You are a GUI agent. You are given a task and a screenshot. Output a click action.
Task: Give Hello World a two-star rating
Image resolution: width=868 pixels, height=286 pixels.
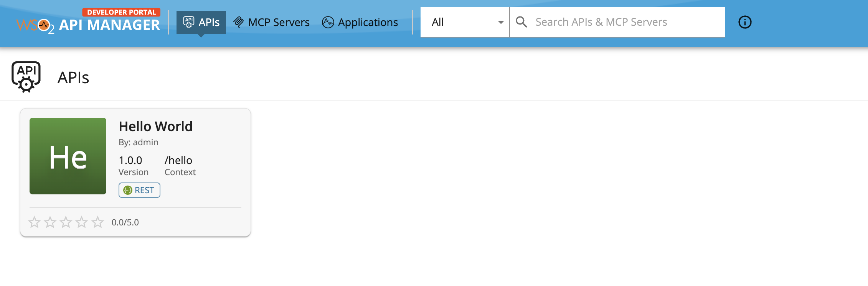pyautogui.click(x=50, y=222)
